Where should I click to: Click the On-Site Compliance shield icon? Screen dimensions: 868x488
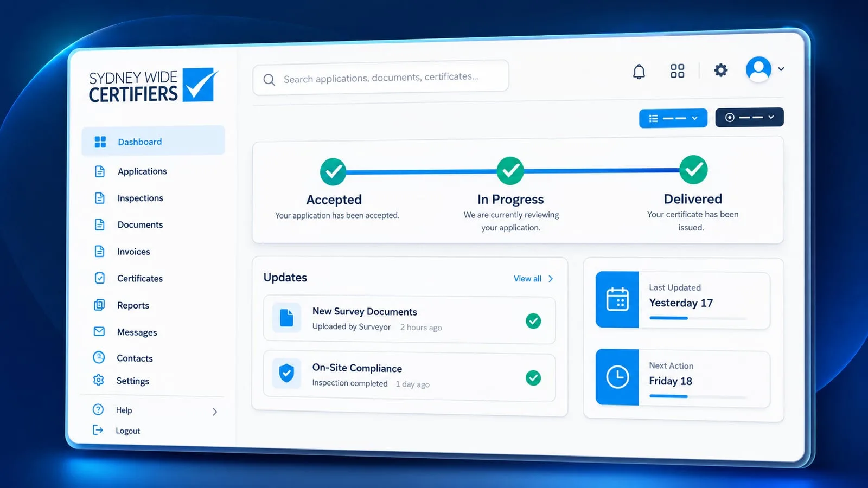(286, 374)
